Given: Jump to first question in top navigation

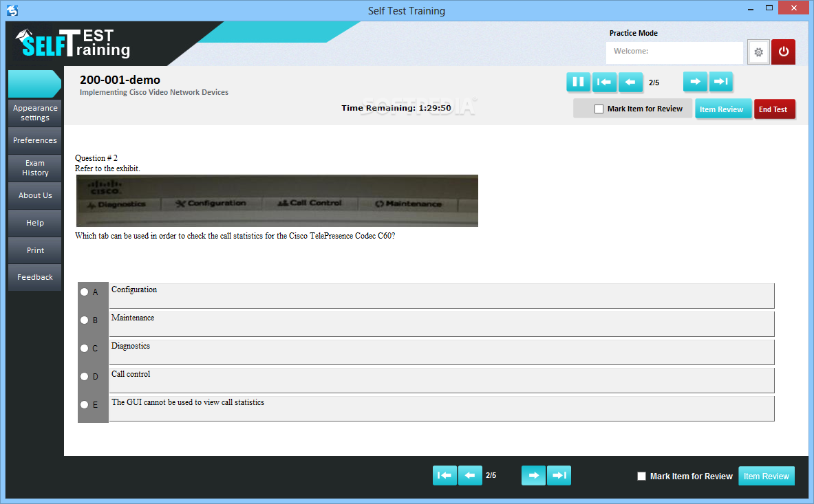Looking at the screenshot, I should point(604,82).
